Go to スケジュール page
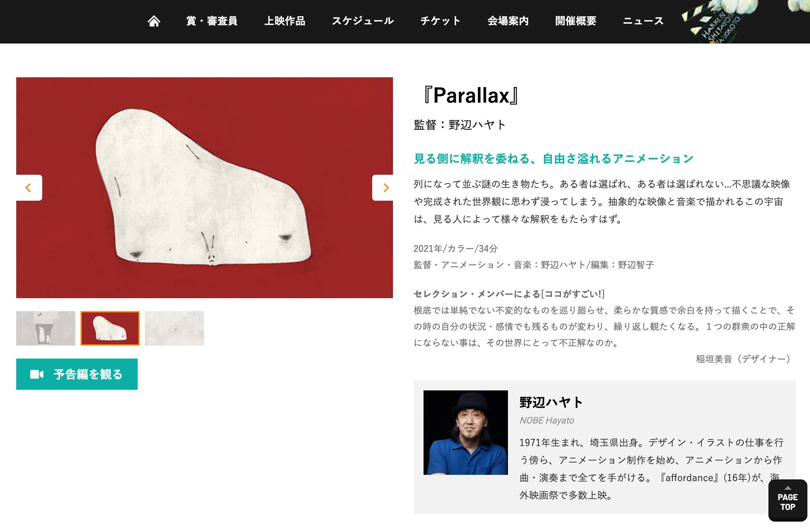The image size is (810, 532). coord(363,21)
